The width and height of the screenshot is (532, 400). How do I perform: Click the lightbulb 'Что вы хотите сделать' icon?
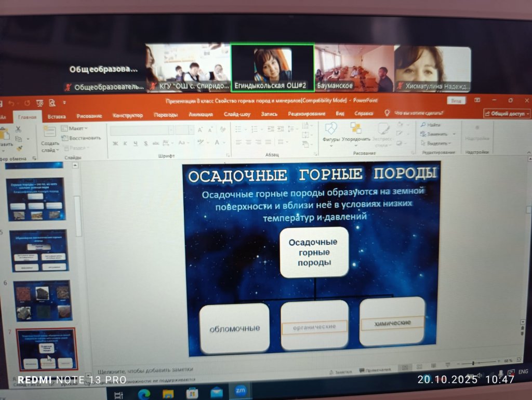[x=387, y=113]
